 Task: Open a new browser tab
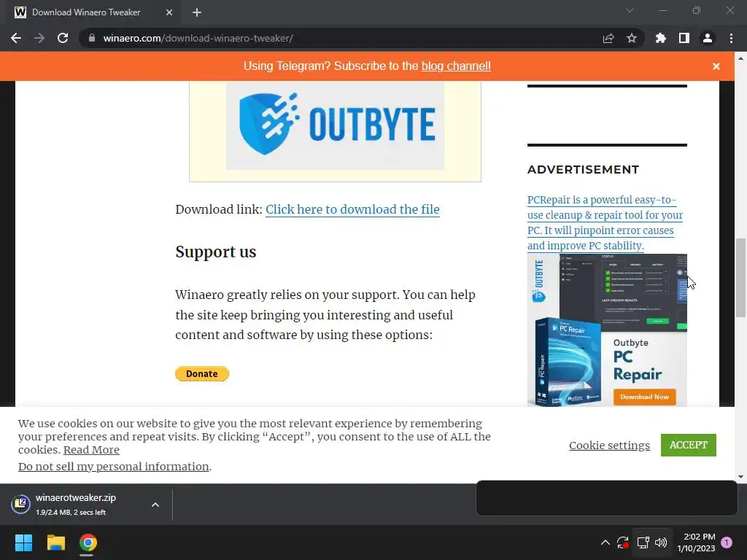pyautogui.click(x=197, y=12)
